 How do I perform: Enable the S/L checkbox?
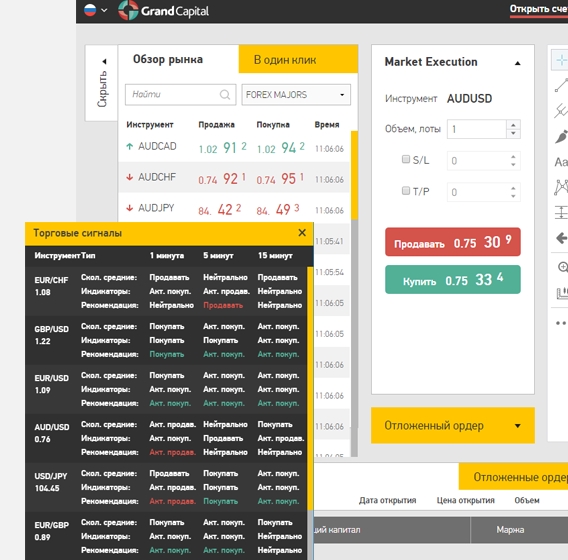point(406,159)
